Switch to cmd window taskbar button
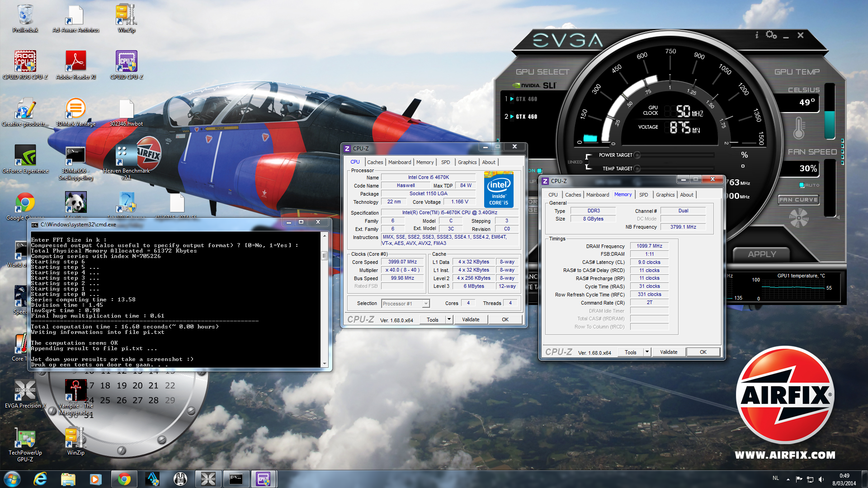868x488 pixels. tap(236, 479)
